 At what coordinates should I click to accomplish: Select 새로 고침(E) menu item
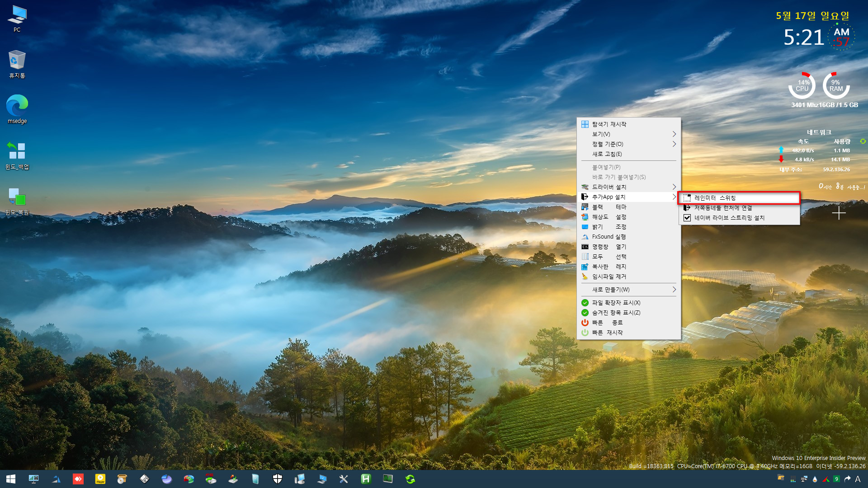click(x=628, y=154)
